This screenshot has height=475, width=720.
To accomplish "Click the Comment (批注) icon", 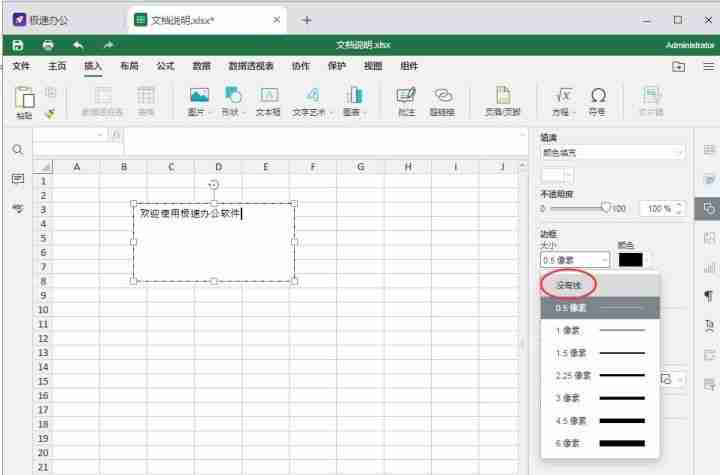I will pyautogui.click(x=406, y=95).
